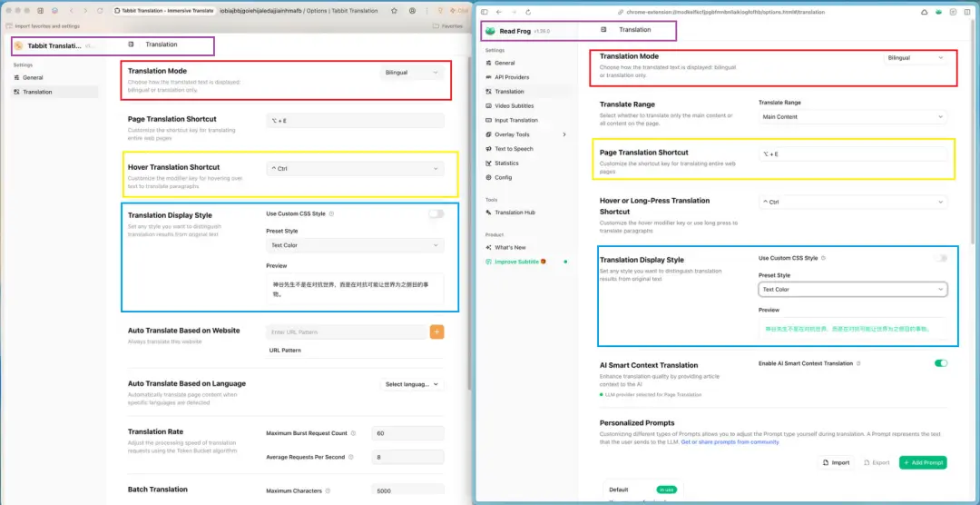Enable Use Custom CSS Style in Read Frog

pyautogui.click(x=941, y=258)
